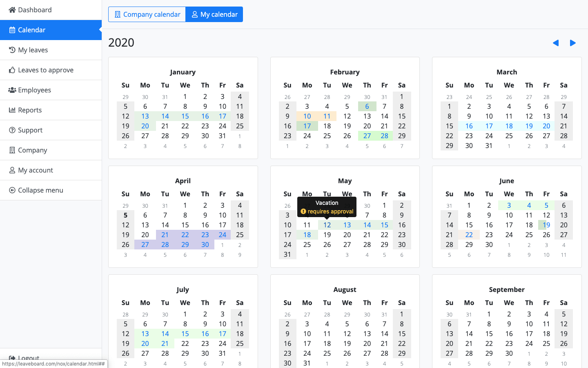Viewport: 588px width, 368px height.
Task: Select February 27 leave day
Action: tap(367, 136)
